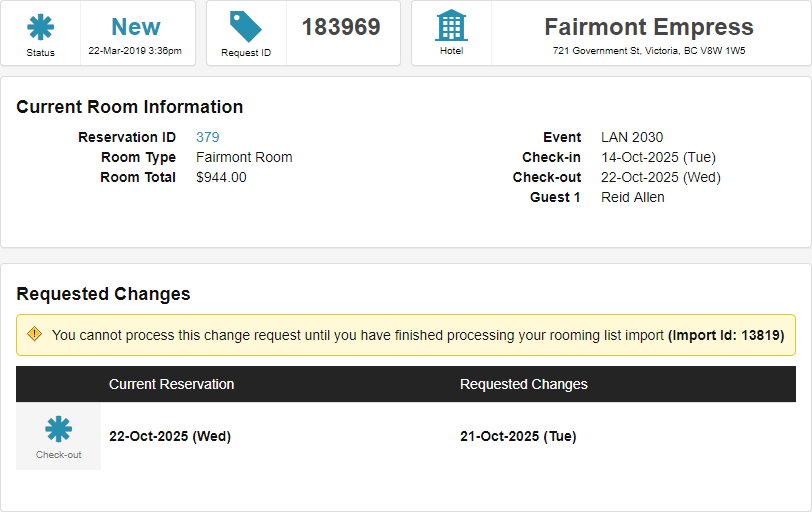Screen dimensions: 812x512
Task: Click the yellow warning diamond icon
Action: pos(35,334)
